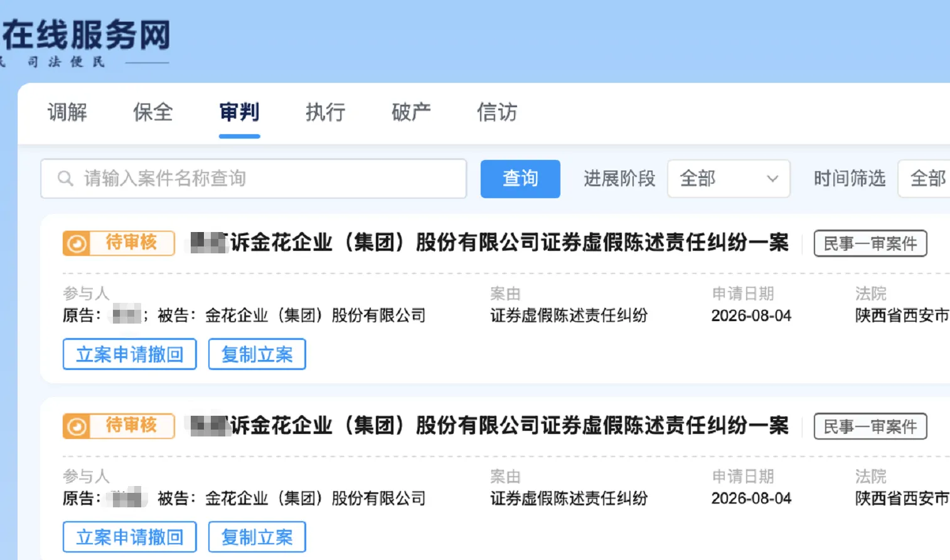Image resolution: width=950 pixels, height=560 pixels.
Task: Click 复制立案 on the second case
Action: tap(257, 537)
